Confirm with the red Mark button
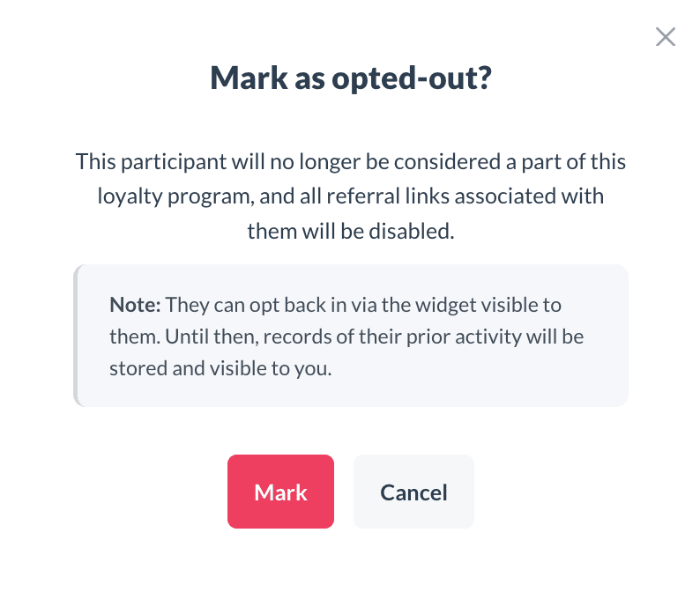 point(280,492)
